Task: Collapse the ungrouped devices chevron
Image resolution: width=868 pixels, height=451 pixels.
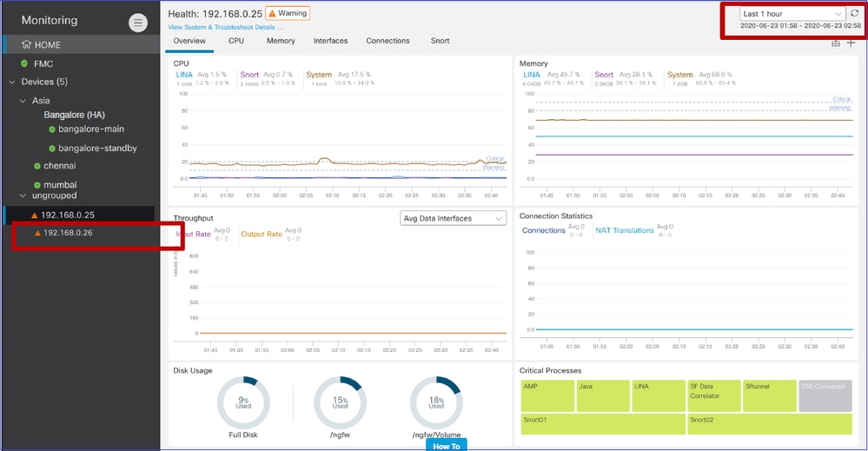Action: [x=23, y=196]
